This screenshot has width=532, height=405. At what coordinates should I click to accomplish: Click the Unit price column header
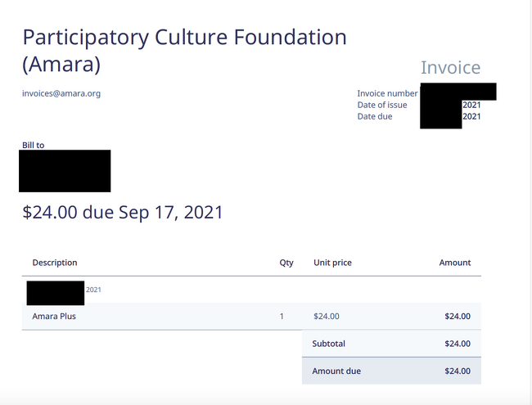pos(332,263)
